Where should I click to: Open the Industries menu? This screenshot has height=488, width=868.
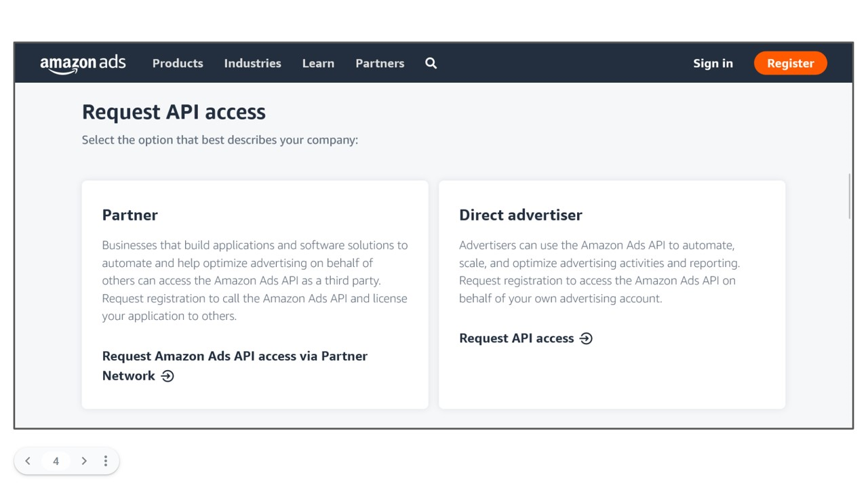coord(253,63)
